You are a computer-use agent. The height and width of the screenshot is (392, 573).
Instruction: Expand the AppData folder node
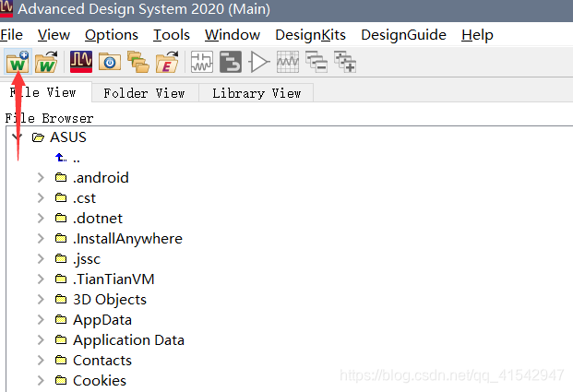[41, 320]
